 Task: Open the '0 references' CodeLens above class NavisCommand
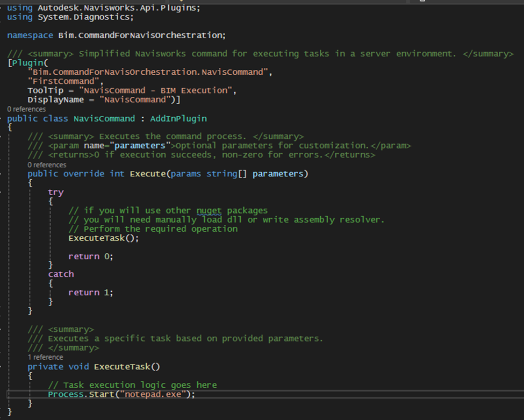(x=26, y=109)
